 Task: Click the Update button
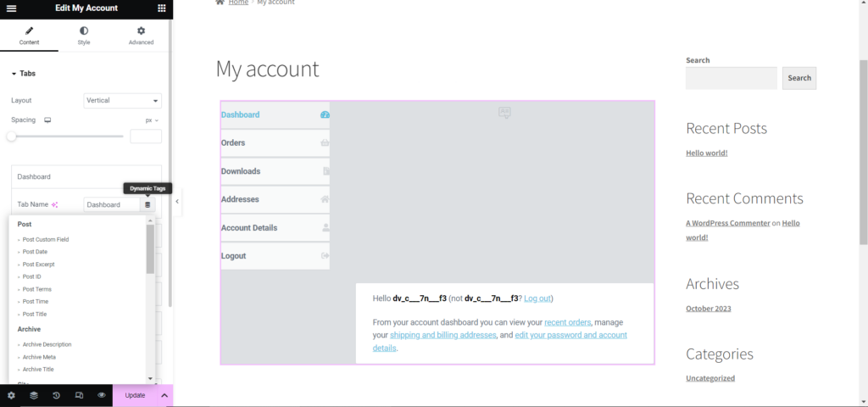point(135,395)
